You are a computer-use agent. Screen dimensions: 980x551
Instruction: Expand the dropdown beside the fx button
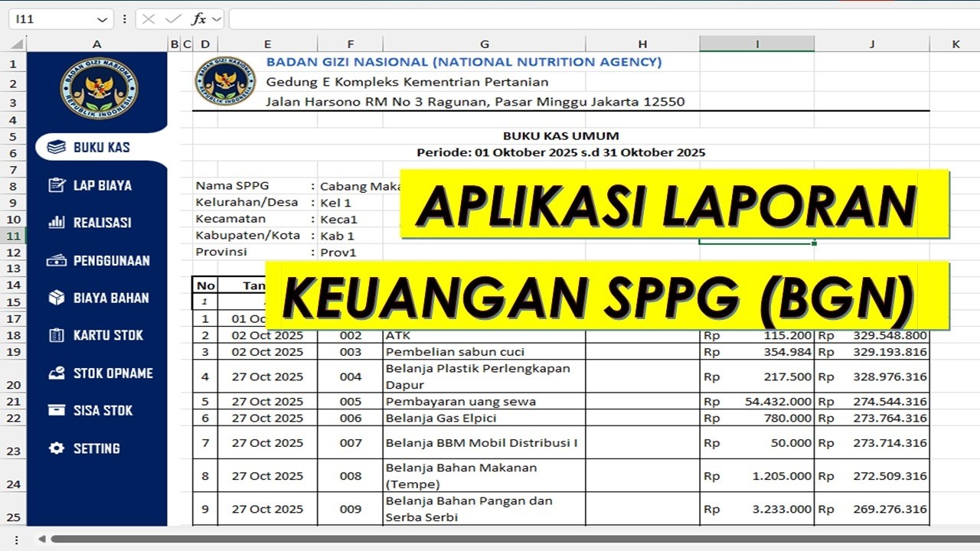(x=217, y=19)
